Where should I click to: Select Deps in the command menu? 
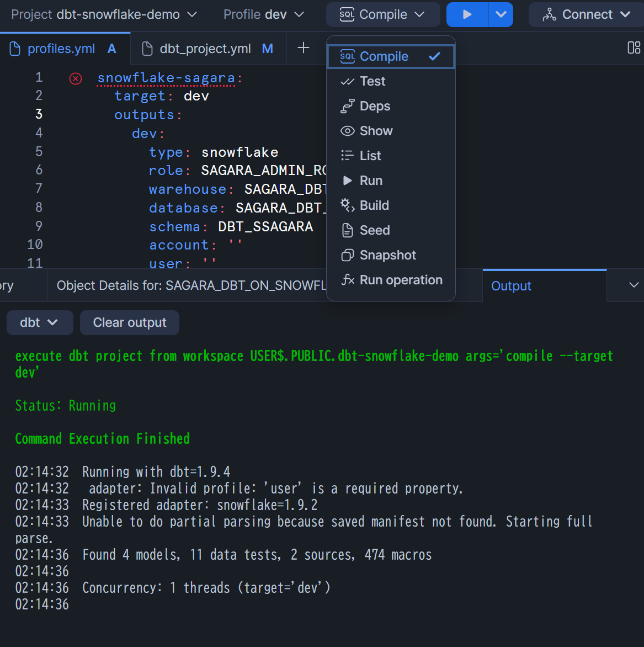pyautogui.click(x=391, y=106)
